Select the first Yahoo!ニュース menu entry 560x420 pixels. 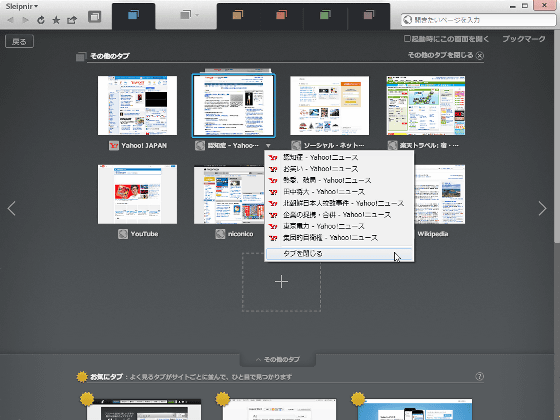339,157
